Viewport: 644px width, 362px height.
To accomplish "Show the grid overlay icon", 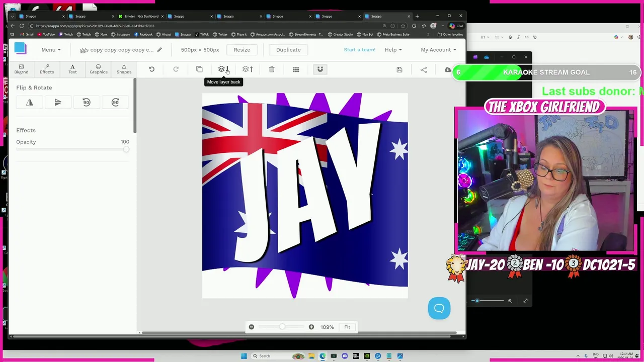I will [296, 69].
